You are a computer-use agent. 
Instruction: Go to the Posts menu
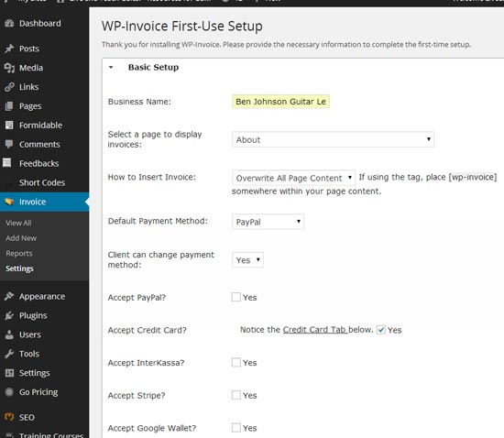point(29,49)
